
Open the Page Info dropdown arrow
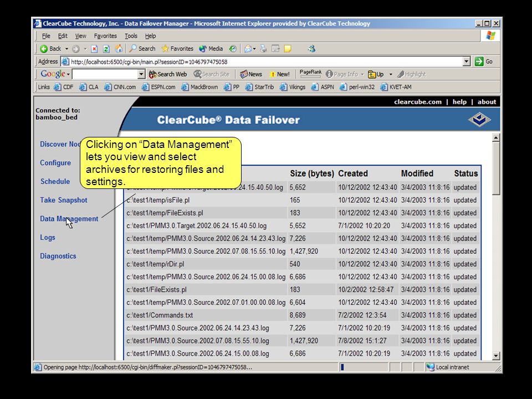click(362, 74)
